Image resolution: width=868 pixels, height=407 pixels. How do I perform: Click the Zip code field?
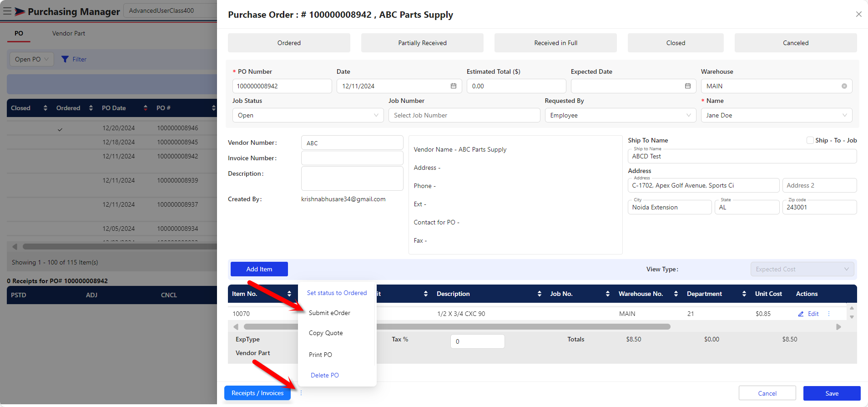click(x=820, y=207)
